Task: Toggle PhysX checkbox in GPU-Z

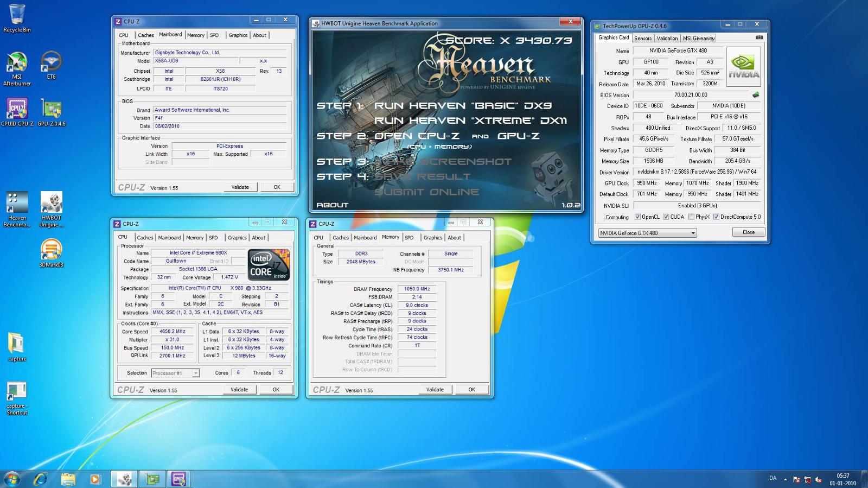Action: click(691, 217)
